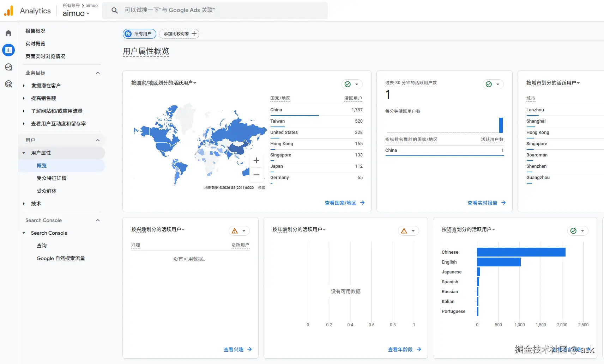Click data quality checkmark on country card
This screenshot has height=364, width=604.
point(347,84)
